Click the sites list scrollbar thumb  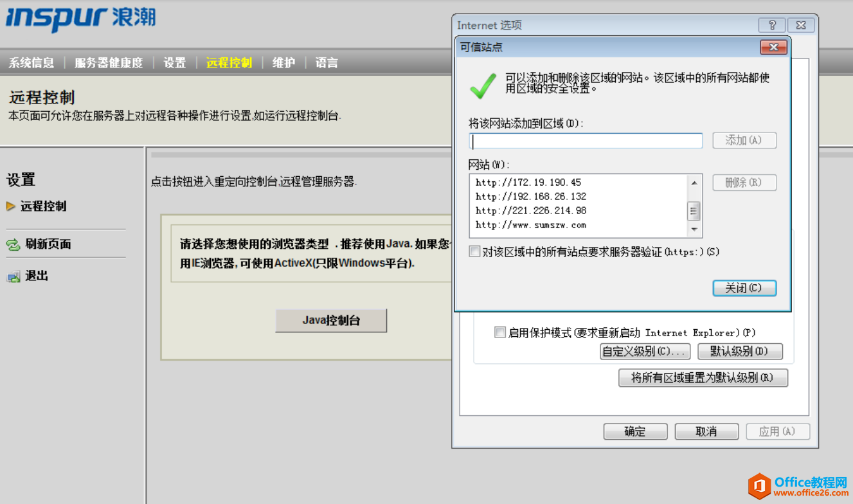(694, 211)
